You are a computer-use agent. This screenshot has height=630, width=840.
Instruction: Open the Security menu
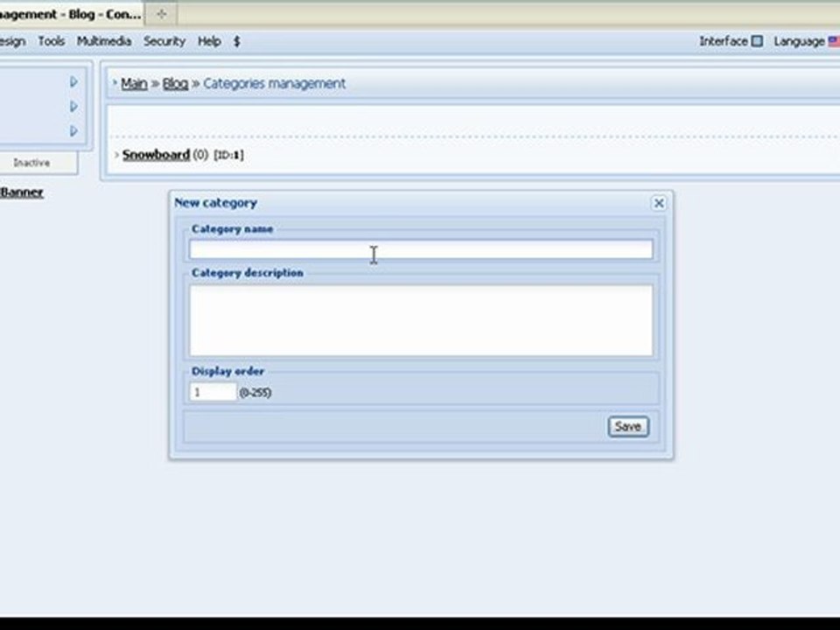click(x=164, y=41)
